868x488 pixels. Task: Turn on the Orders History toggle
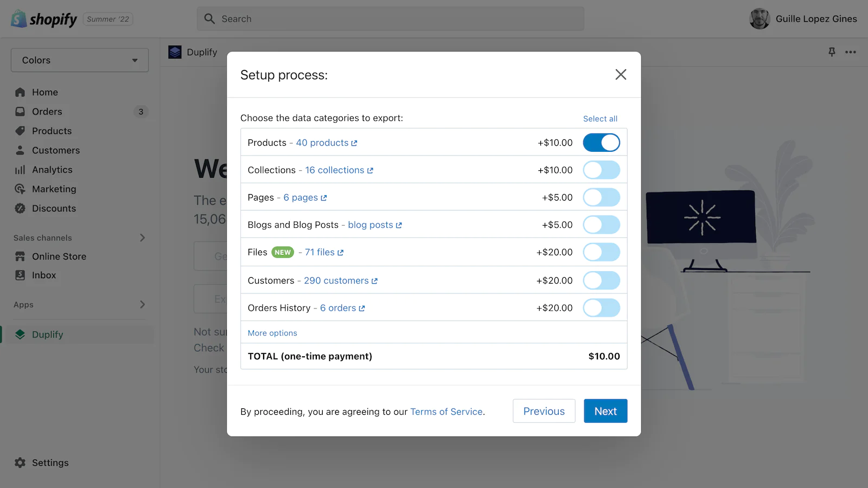tap(601, 307)
